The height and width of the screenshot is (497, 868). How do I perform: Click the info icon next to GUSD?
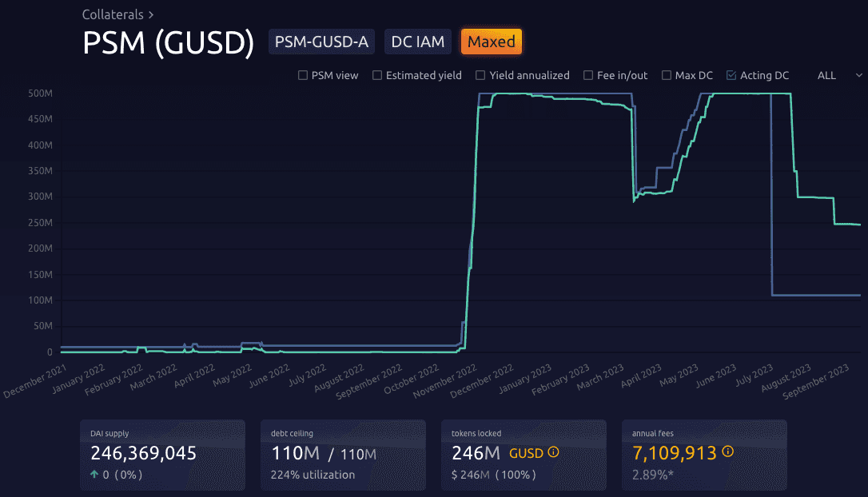(x=553, y=453)
